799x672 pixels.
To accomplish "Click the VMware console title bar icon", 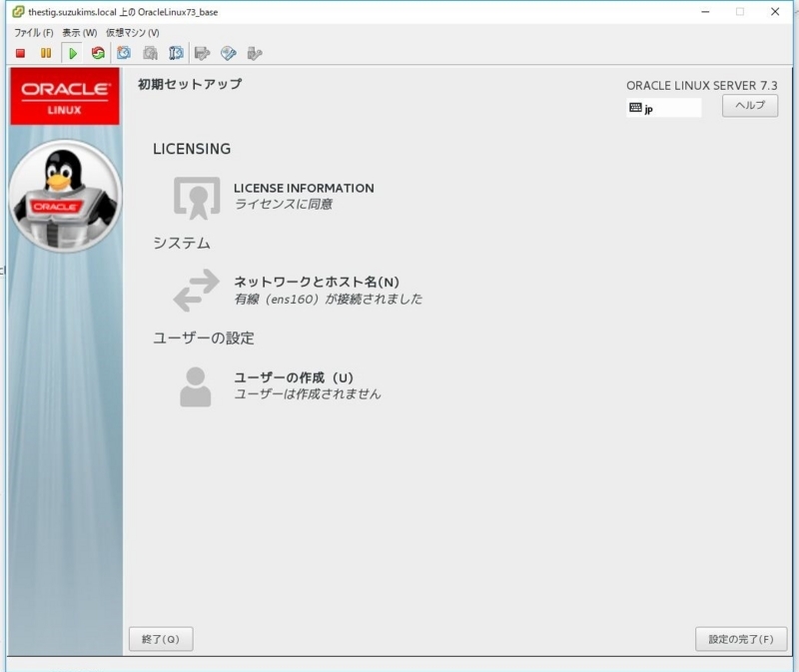I will (x=18, y=12).
